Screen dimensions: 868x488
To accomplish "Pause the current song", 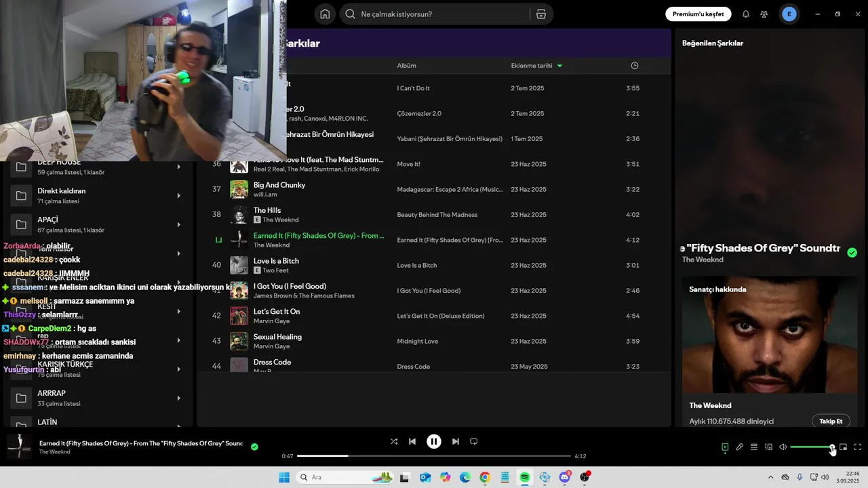I will click(x=434, y=441).
